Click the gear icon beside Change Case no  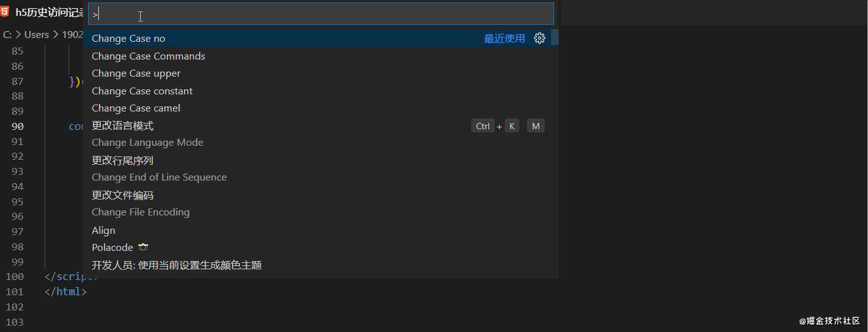[x=540, y=38]
